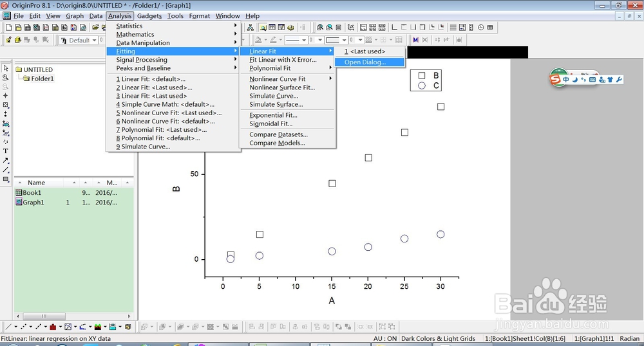Open the Gadgets menu
Screen dimensions: 644x346
coord(149,15)
